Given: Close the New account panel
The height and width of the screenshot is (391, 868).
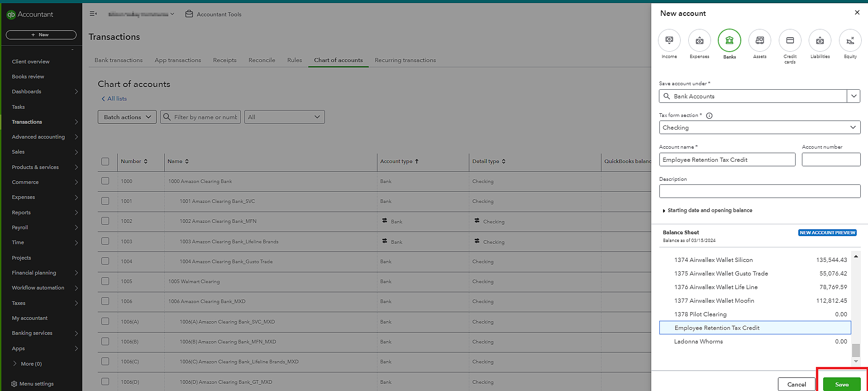Looking at the screenshot, I should tap(857, 13).
